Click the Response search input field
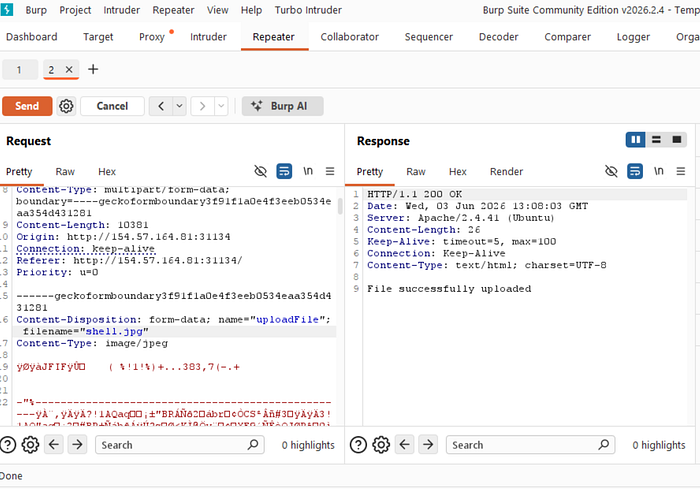The height and width of the screenshot is (489, 700). click(x=530, y=445)
